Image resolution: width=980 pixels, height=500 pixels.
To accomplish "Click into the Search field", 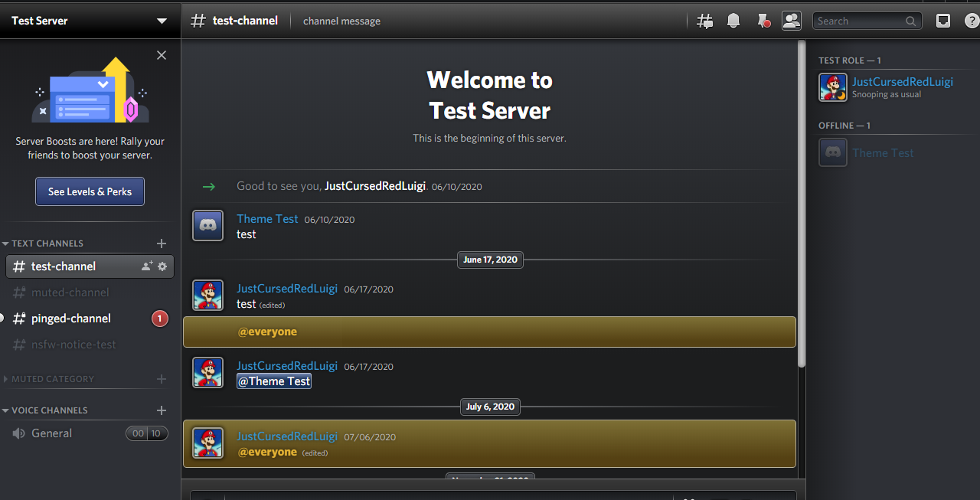I will click(x=859, y=21).
